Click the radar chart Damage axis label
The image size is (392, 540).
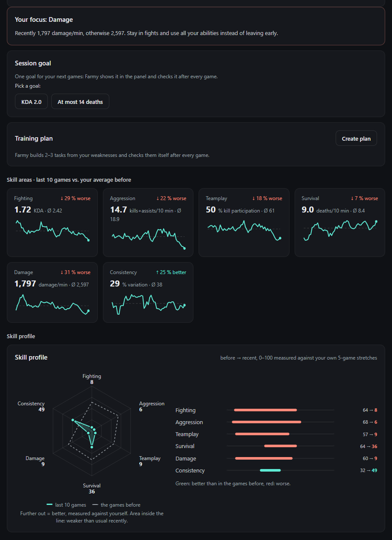(x=35, y=458)
